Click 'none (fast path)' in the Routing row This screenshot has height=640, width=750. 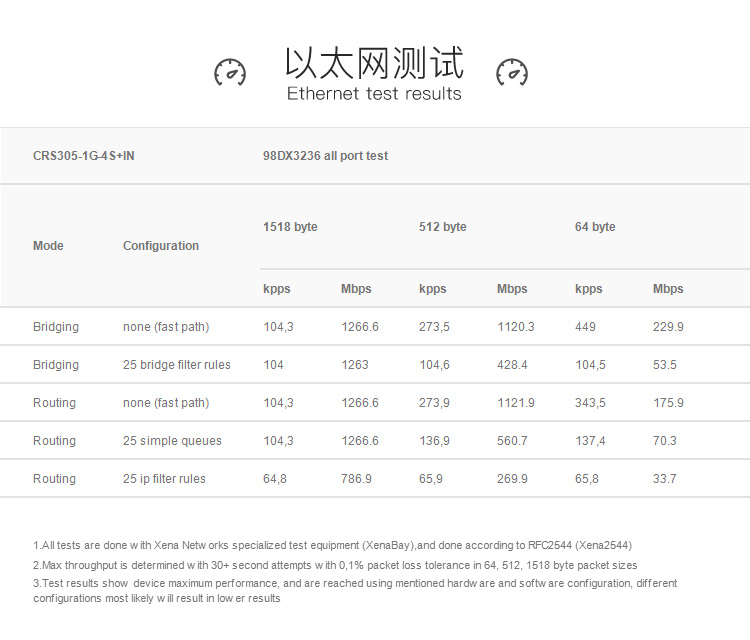pos(166,403)
